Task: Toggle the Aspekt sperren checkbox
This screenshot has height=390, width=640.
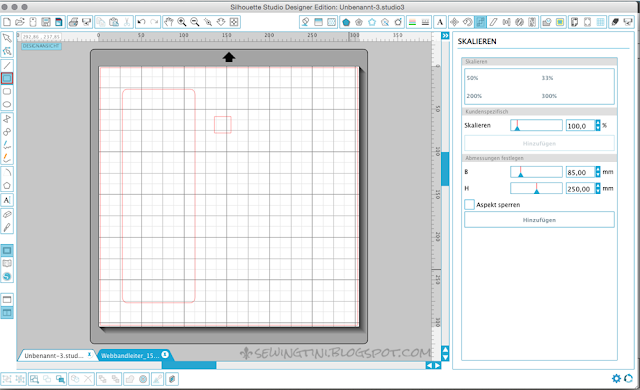Action: pyautogui.click(x=469, y=204)
